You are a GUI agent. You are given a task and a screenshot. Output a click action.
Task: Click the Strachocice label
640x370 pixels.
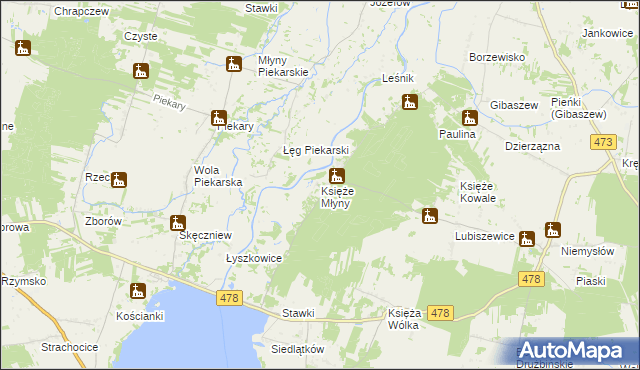(x=70, y=347)
